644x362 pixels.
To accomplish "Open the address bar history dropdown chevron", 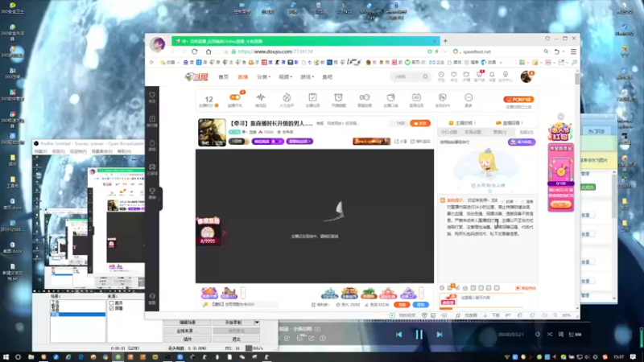I will click(445, 51).
